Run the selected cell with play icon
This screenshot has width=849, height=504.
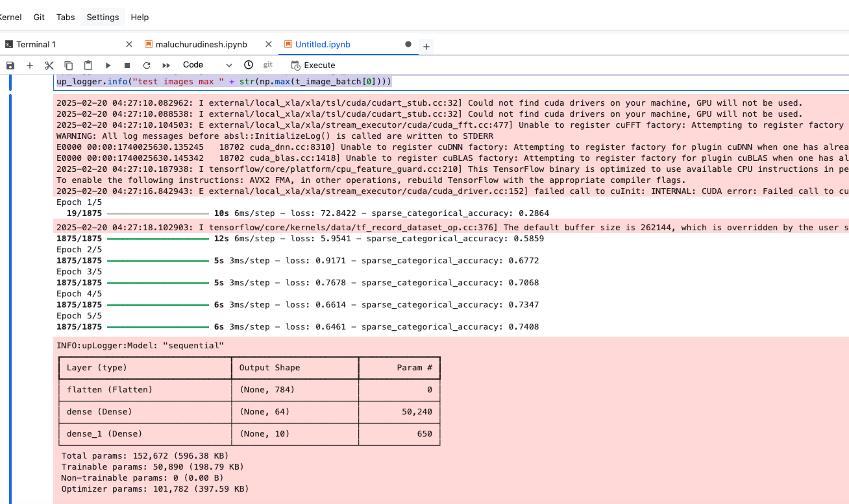click(108, 65)
